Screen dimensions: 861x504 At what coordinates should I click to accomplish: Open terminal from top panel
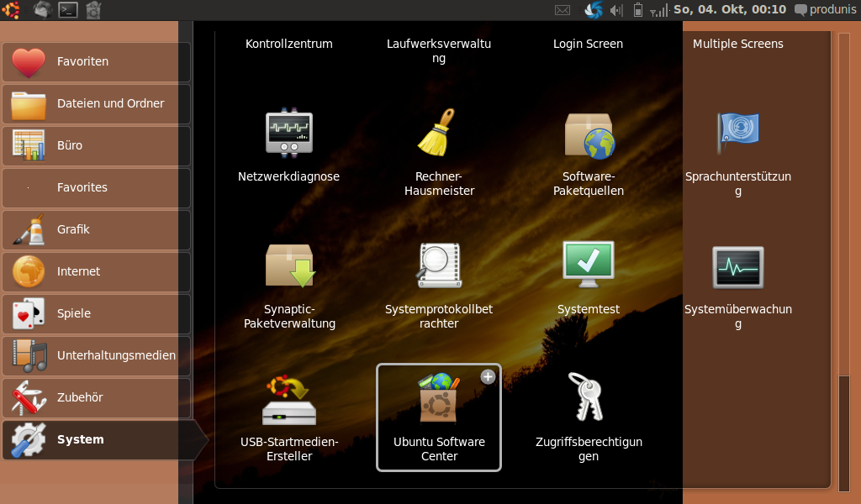coord(68,10)
